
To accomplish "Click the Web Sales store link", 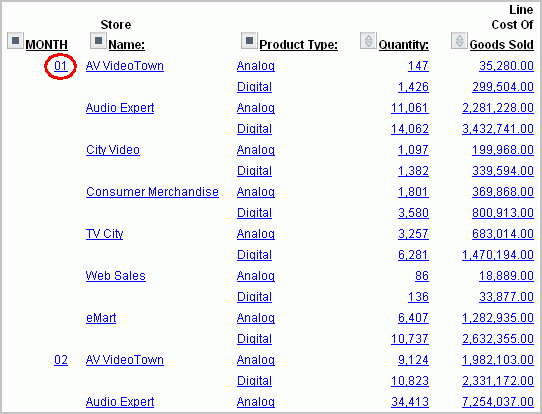I will (x=116, y=276).
